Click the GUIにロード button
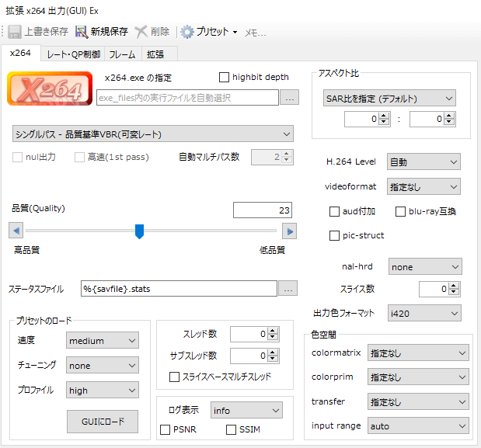 click(103, 422)
